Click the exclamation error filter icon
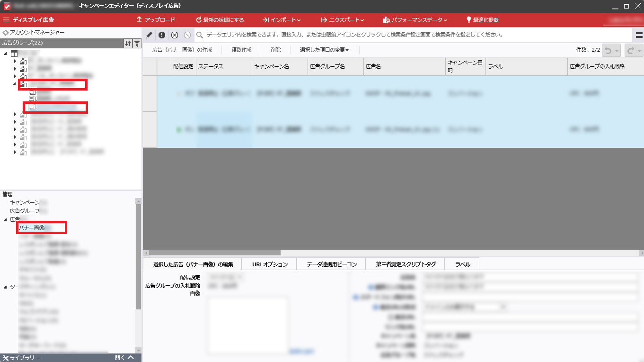 pyautogui.click(x=162, y=35)
